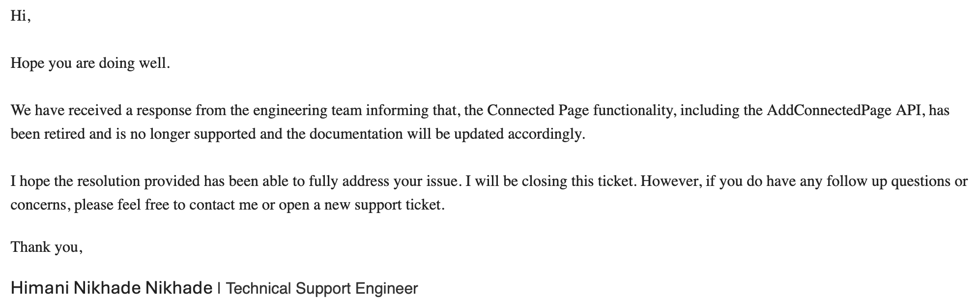This screenshot has height=305, width=980.
Task: Click the closing 'Thank you,'
Action: (x=47, y=246)
